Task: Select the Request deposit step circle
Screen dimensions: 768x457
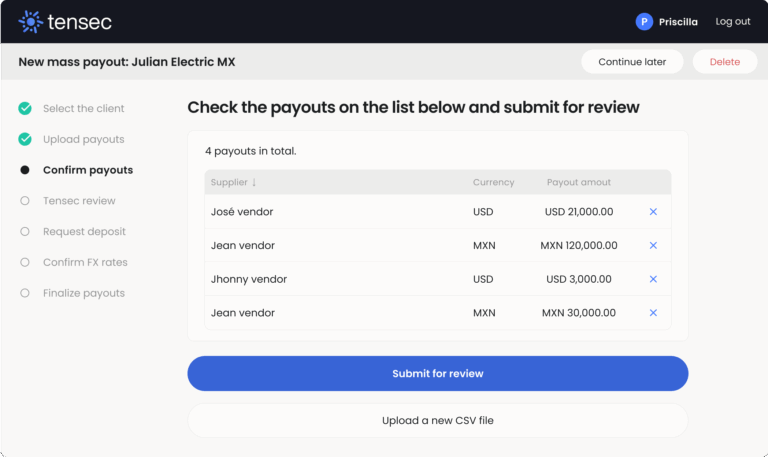Action: [x=25, y=232]
